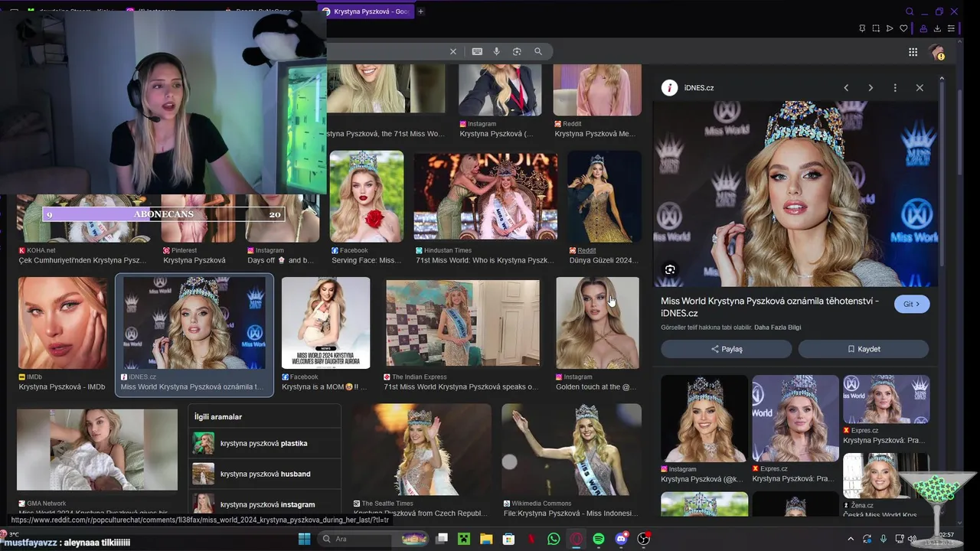Open the Reddit Dünya Güzeli gold dress thumbnail
980x551 pixels.
tap(604, 197)
